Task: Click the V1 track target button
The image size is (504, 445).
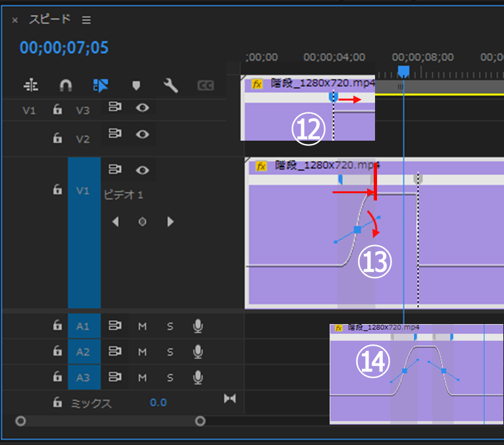Action: pos(84,191)
